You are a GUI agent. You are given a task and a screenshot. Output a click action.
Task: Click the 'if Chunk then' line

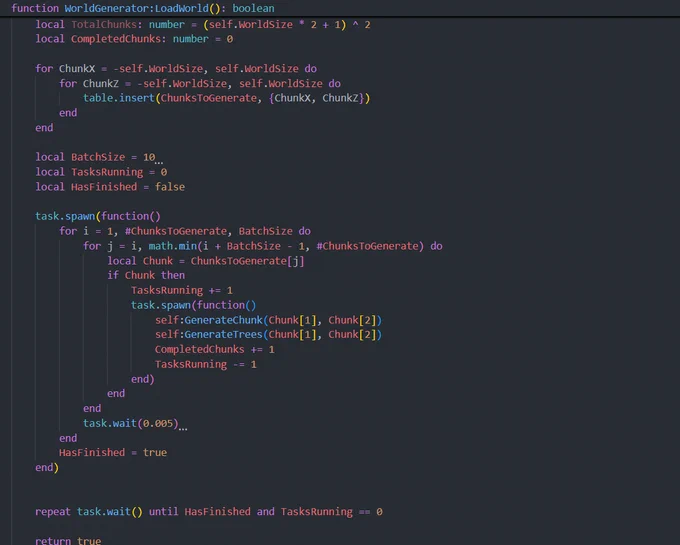[146, 275]
